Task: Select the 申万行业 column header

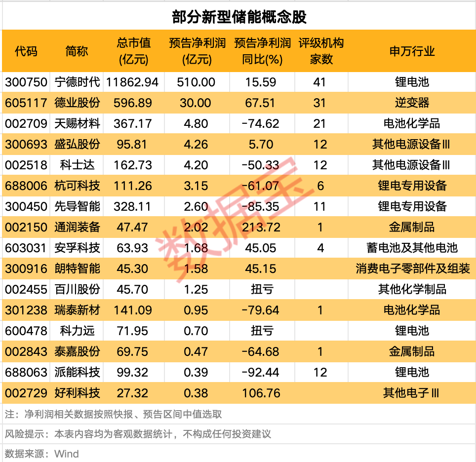Action: pos(412,51)
